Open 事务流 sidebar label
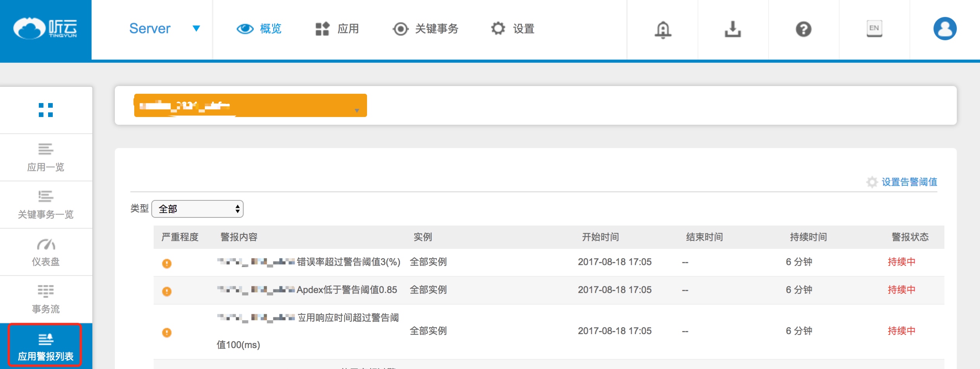 click(46, 309)
